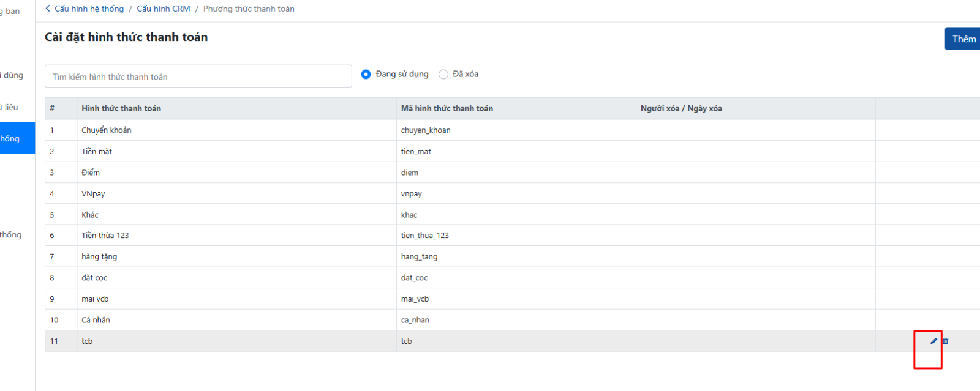Click the trash delete icon on tcb row
Image resolution: width=980 pixels, height=391 pixels.
pyautogui.click(x=945, y=341)
